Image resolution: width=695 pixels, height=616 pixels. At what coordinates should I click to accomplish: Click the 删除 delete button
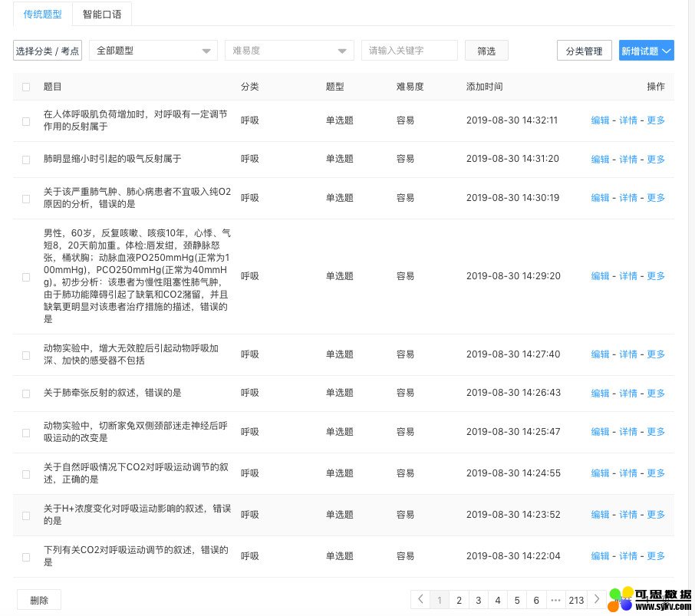tap(38, 600)
